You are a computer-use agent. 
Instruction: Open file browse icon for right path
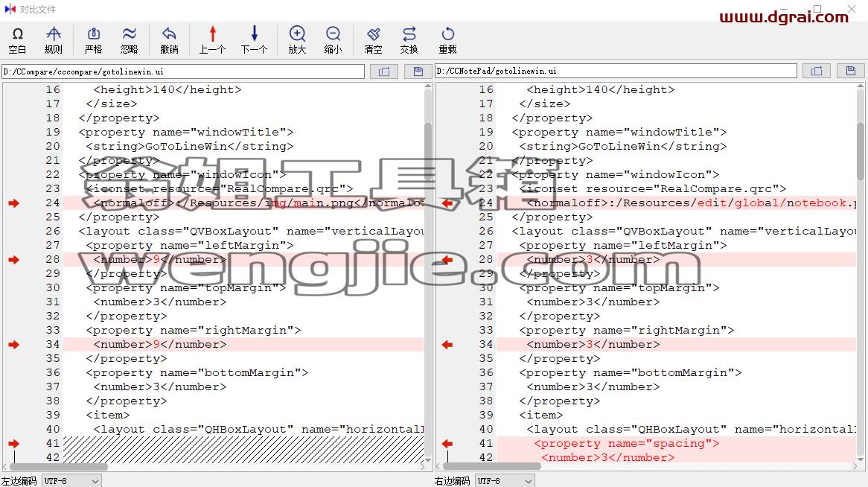(817, 71)
